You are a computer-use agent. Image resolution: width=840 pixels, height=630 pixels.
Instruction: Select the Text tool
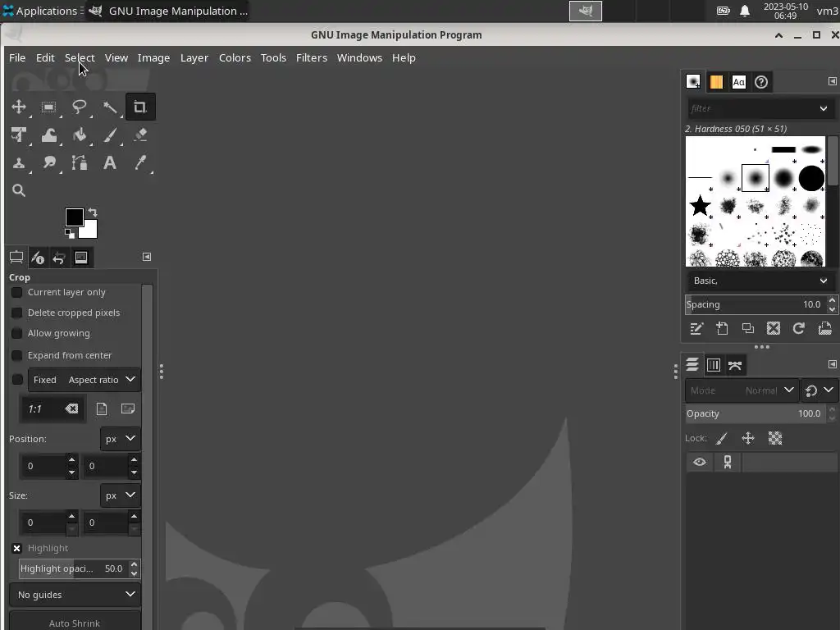point(110,162)
